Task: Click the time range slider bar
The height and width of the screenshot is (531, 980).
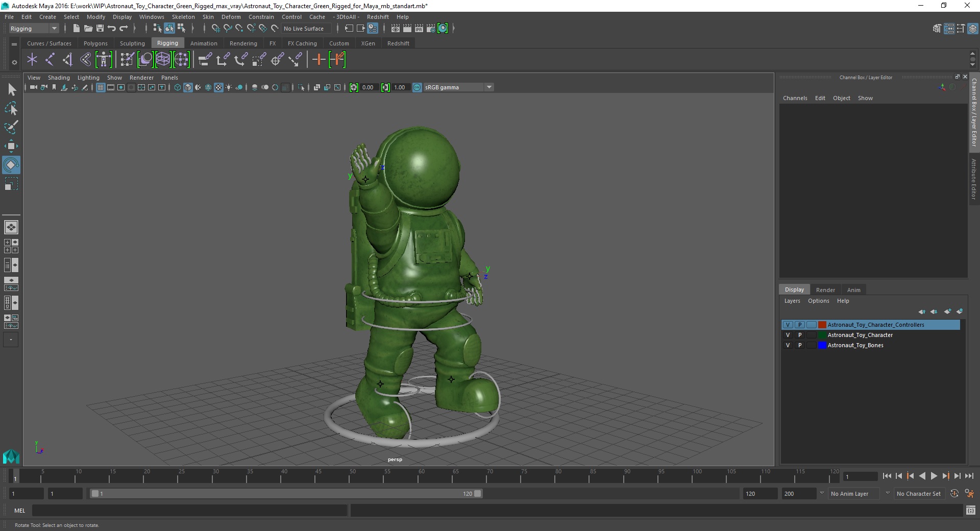Action: [286, 494]
